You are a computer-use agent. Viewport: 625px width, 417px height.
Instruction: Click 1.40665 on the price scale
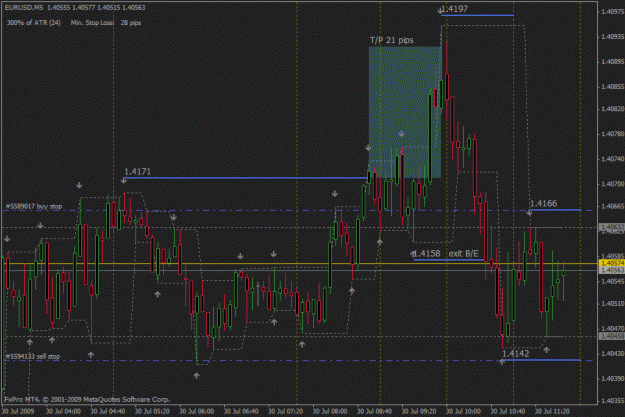coord(612,206)
